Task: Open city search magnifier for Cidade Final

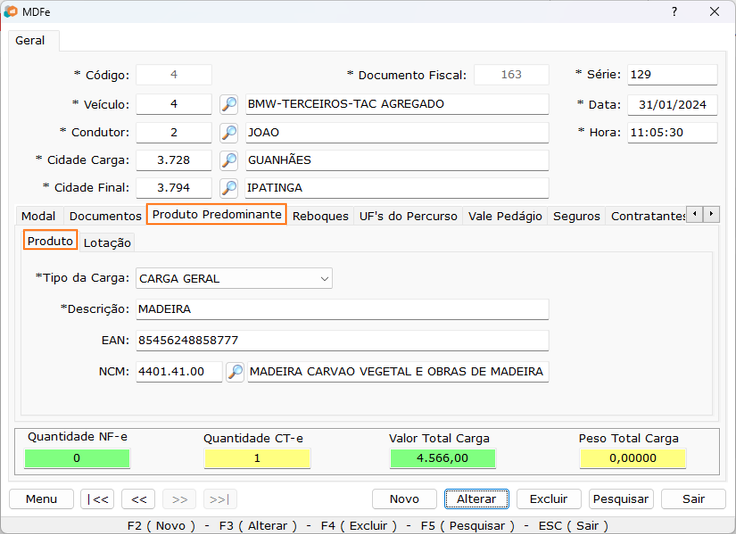Action: pos(229,188)
